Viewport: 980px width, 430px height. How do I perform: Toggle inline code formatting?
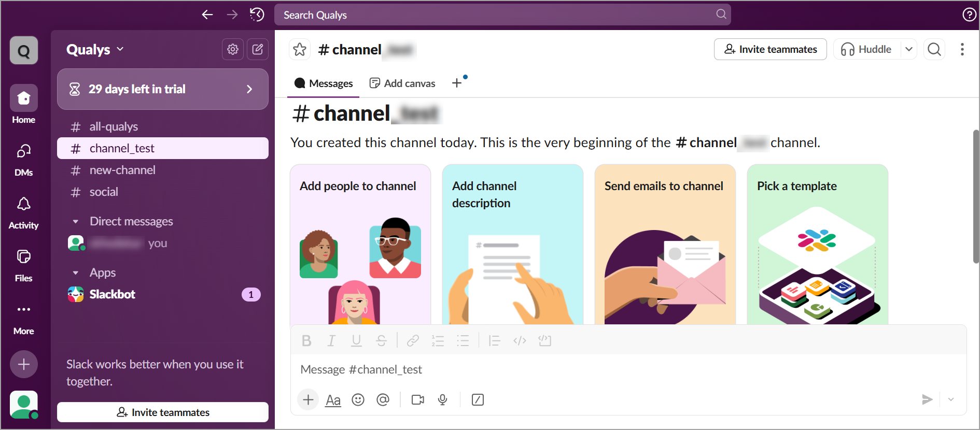pos(520,340)
